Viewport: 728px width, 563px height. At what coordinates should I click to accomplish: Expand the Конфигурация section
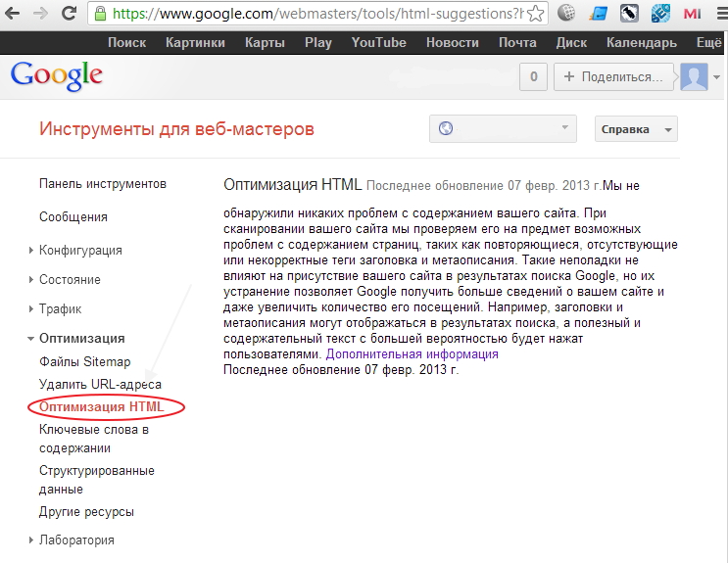pos(31,251)
